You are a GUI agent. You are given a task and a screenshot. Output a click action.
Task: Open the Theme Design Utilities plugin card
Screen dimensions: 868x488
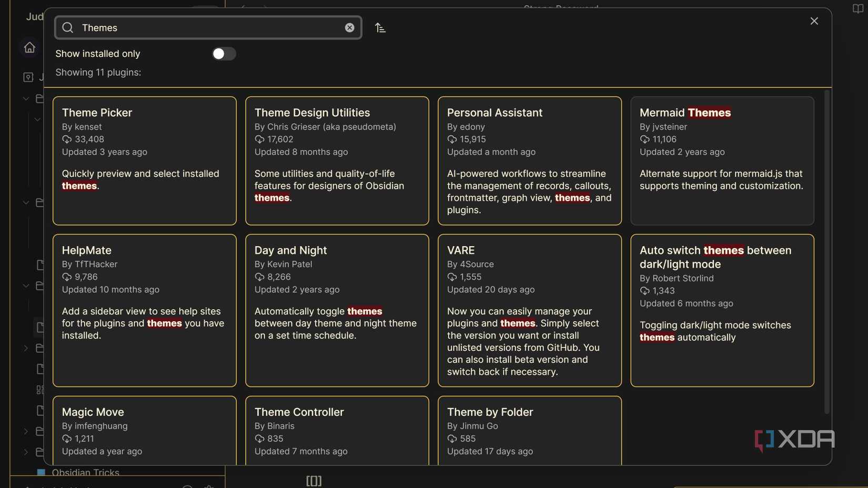[x=337, y=160]
